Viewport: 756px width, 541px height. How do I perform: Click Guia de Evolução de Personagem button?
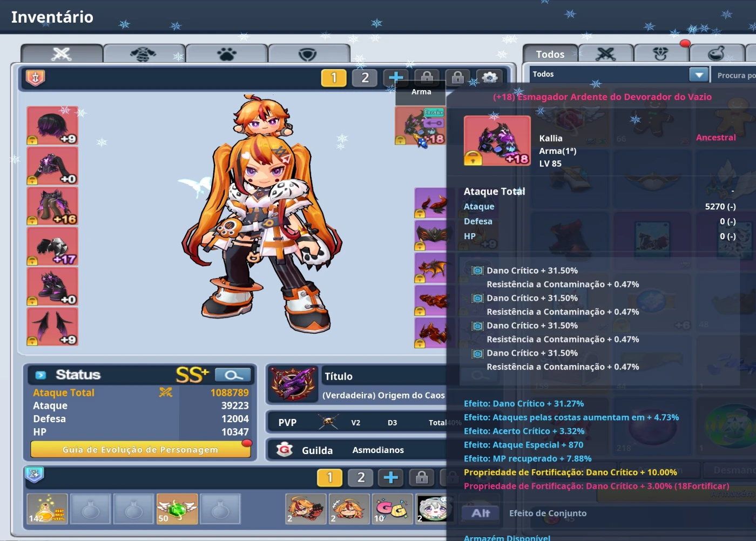point(140,450)
